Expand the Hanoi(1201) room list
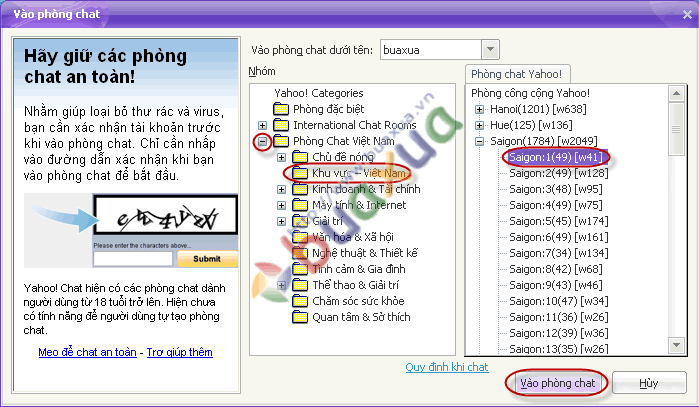699x407 pixels. tap(479, 109)
